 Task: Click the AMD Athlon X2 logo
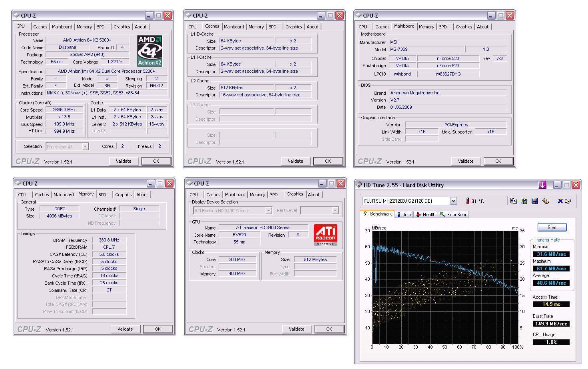pyautogui.click(x=149, y=51)
